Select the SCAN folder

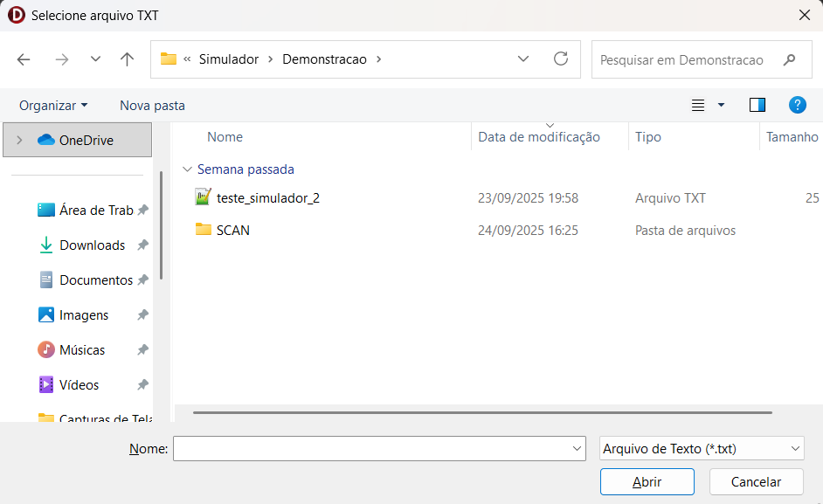(x=233, y=230)
